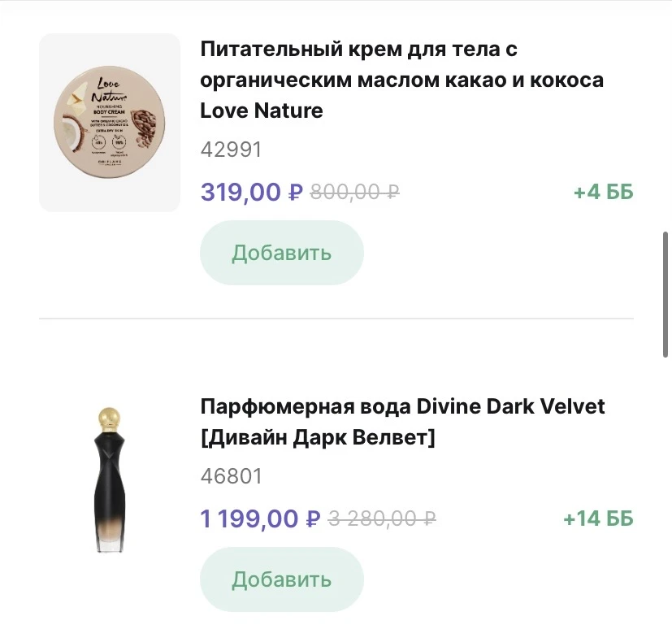The width and height of the screenshot is (672, 642).
Task: Open the Love Nature body cream thumbnail
Action: point(110,123)
